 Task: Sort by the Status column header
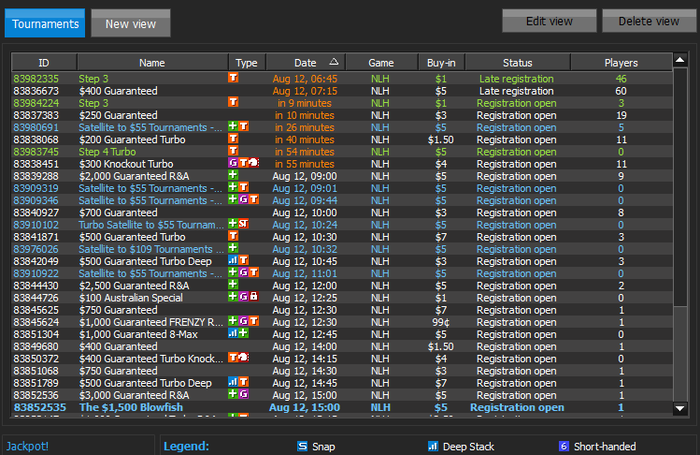point(517,63)
